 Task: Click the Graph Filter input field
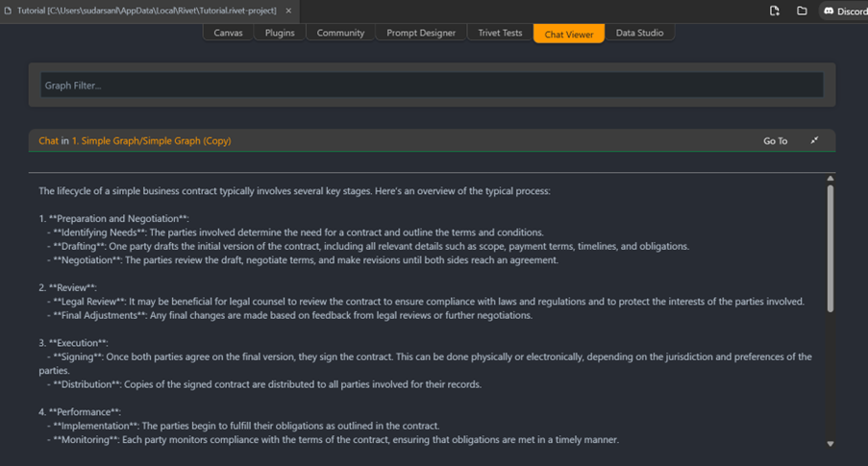coord(432,86)
